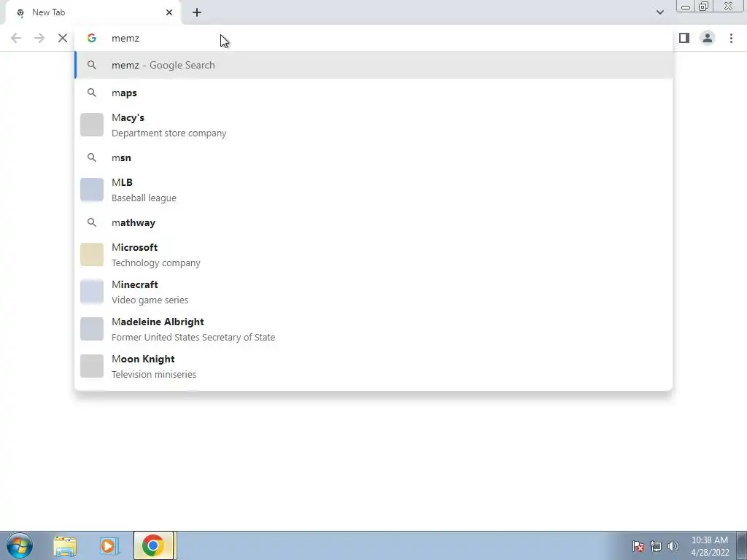Click the search icon beside 'msn'

pyautogui.click(x=91, y=157)
